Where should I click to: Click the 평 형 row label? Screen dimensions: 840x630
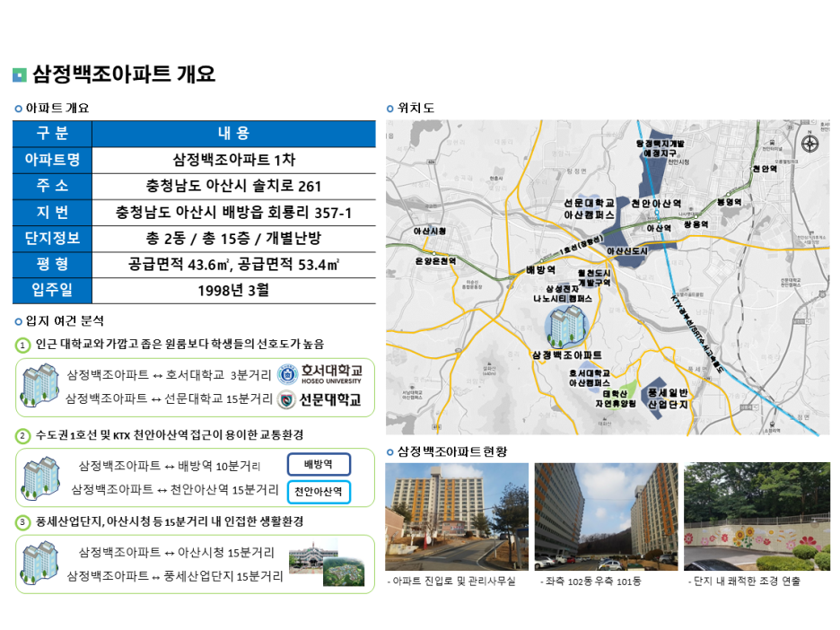pos(52,264)
